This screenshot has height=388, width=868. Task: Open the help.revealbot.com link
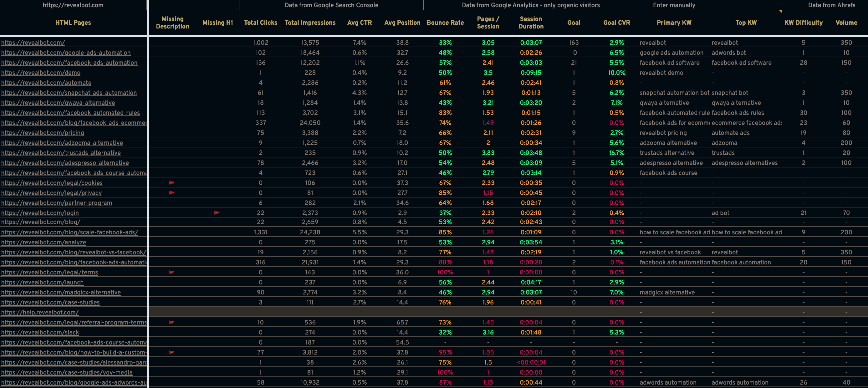click(x=40, y=313)
